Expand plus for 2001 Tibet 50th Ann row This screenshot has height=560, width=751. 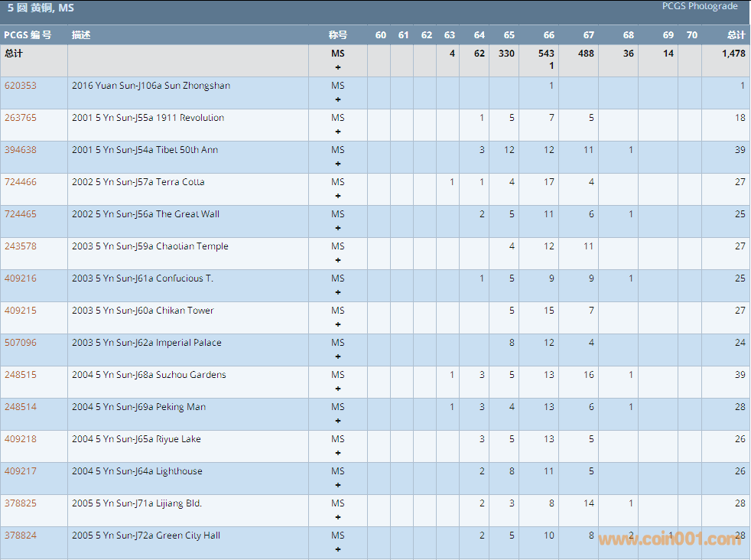click(x=338, y=164)
